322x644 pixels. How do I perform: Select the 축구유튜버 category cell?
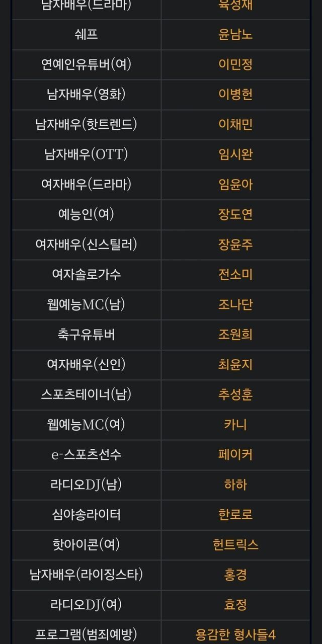[x=86, y=335]
